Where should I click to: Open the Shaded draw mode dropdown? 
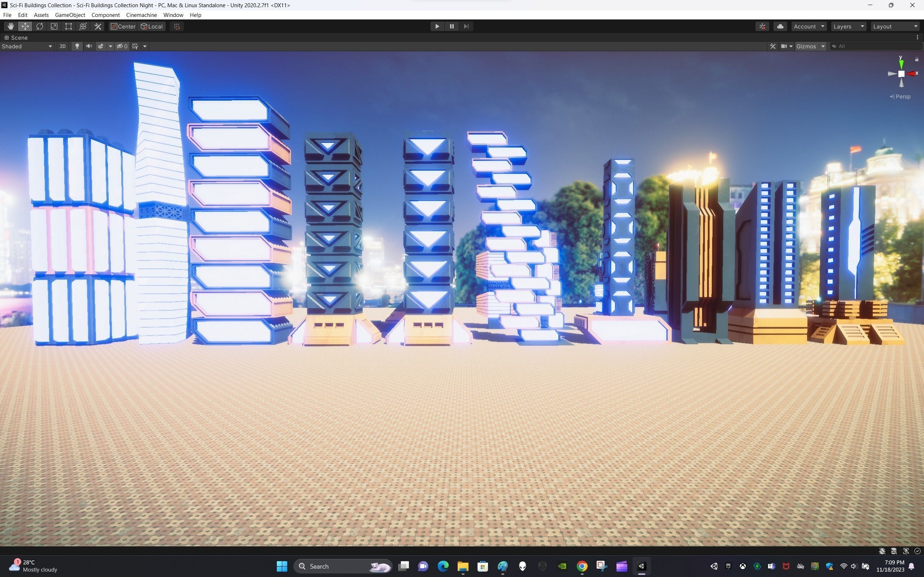[x=27, y=46]
